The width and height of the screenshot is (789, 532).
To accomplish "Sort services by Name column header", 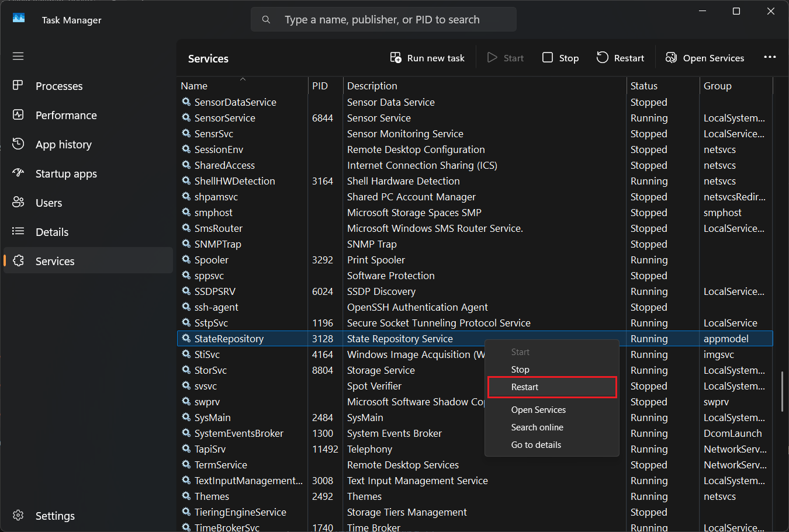I will [x=194, y=86].
